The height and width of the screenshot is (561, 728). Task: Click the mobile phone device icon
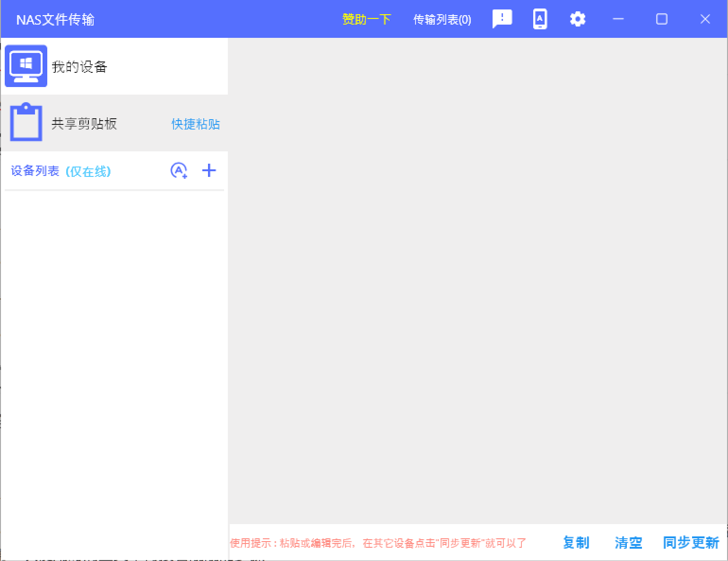[x=540, y=19]
